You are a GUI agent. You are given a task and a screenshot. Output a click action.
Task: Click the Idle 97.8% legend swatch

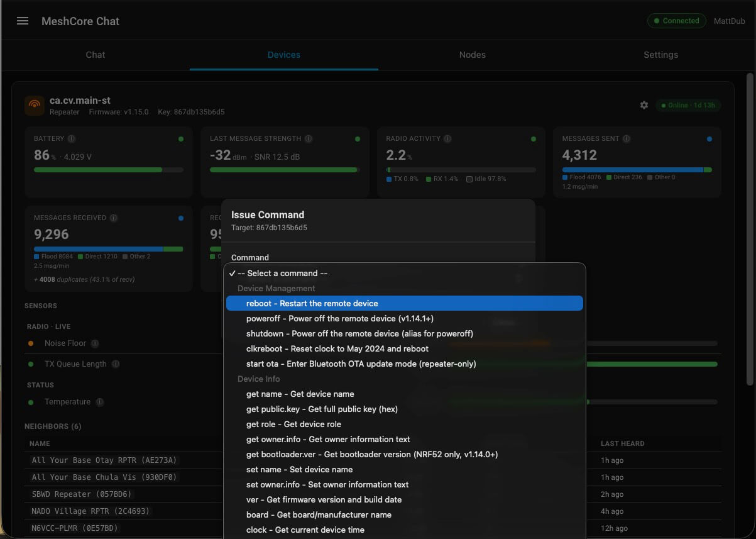[469, 179]
